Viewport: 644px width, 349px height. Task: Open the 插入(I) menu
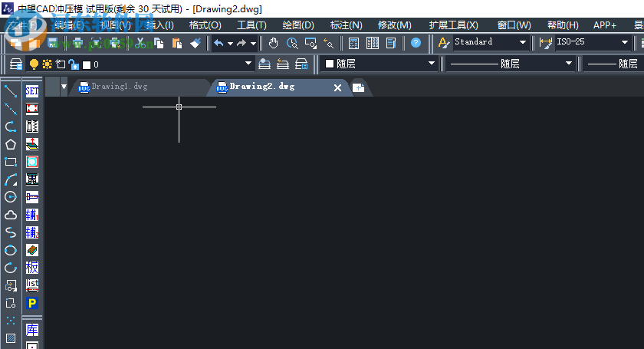pos(159,25)
